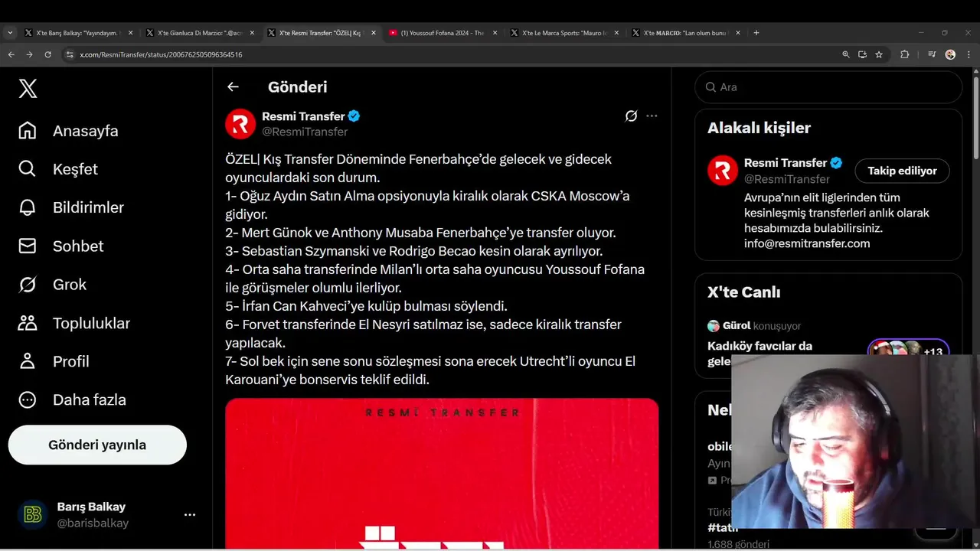Open site information icon in address bar
Viewport: 980px width, 551px height.
click(70, 54)
